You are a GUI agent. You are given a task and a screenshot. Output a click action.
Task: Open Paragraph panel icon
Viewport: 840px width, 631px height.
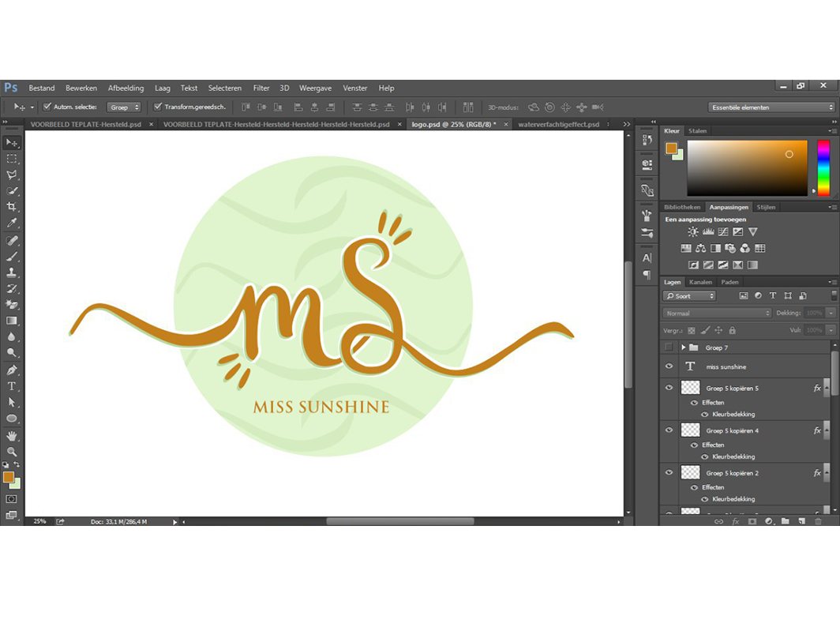647,275
